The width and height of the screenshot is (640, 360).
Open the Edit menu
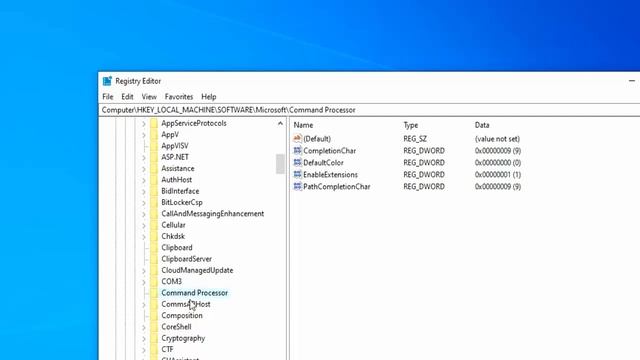click(127, 97)
